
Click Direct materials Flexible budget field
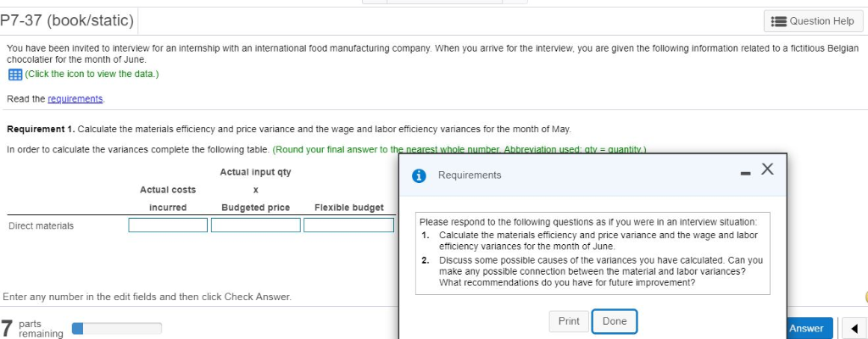348,225
